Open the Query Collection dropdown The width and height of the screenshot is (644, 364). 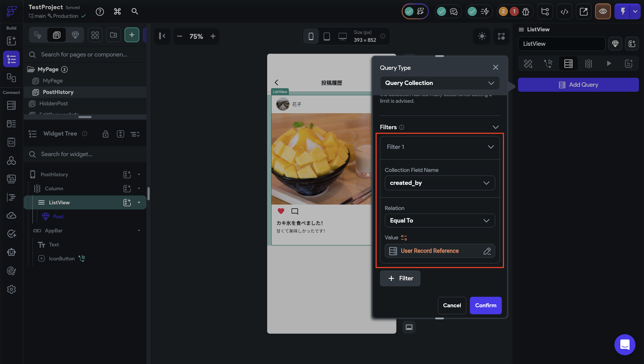pyautogui.click(x=439, y=83)
